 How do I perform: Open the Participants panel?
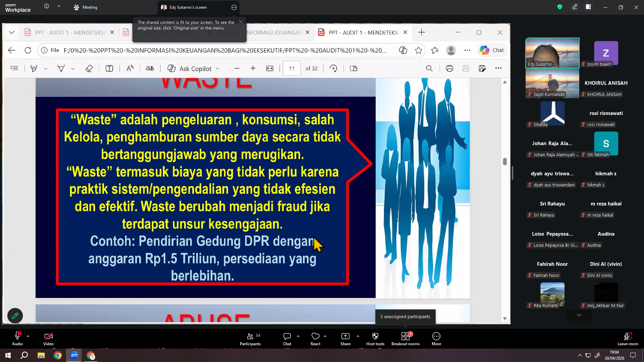(250, 339)
